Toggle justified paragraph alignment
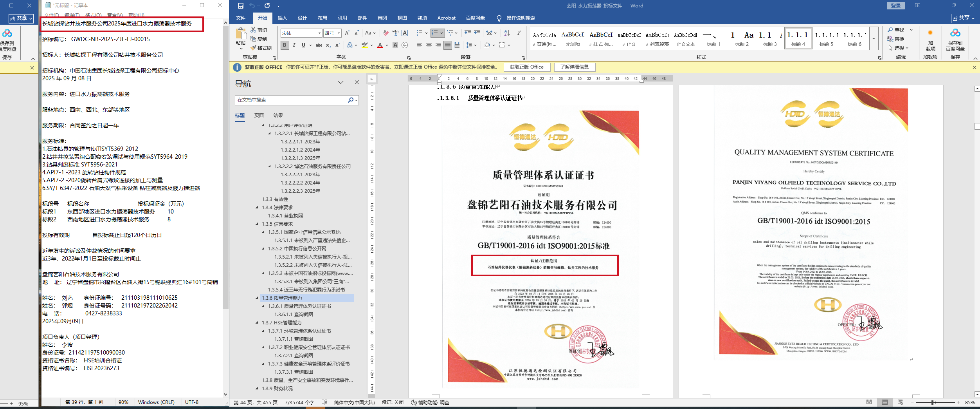This screenshot has width=980, height=409. pos(448,45)
